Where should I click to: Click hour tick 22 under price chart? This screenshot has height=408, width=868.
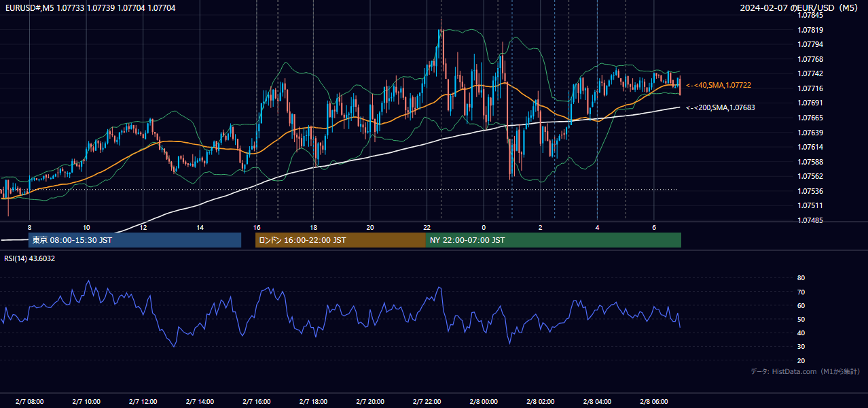(x=427, y=227)
